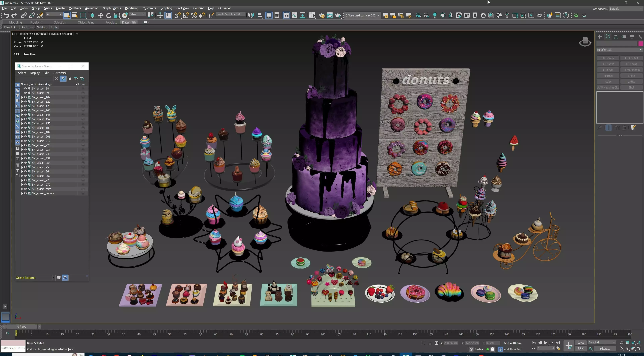The width and height of the screenshot is (644, 356).
Task: Click the pink object color swatch
Action: (x=640, y=44)
